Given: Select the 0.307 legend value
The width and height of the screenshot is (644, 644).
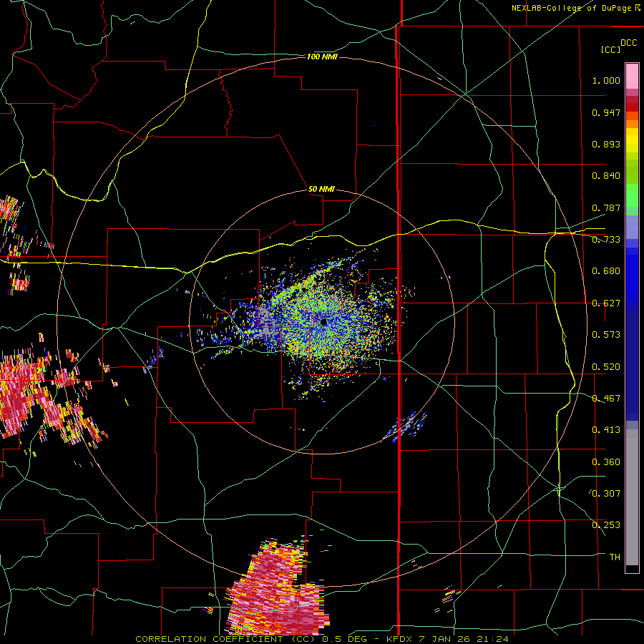Looking at the screenshot, I should coord(606,494).
